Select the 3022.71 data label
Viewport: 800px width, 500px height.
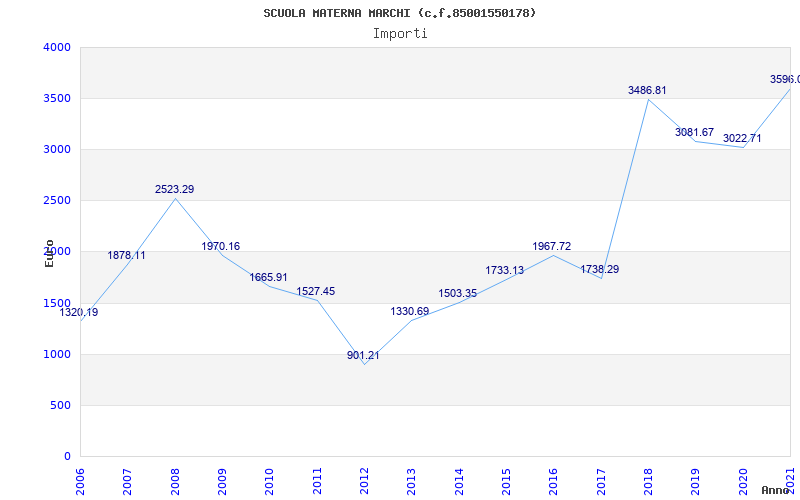[742, 138]
